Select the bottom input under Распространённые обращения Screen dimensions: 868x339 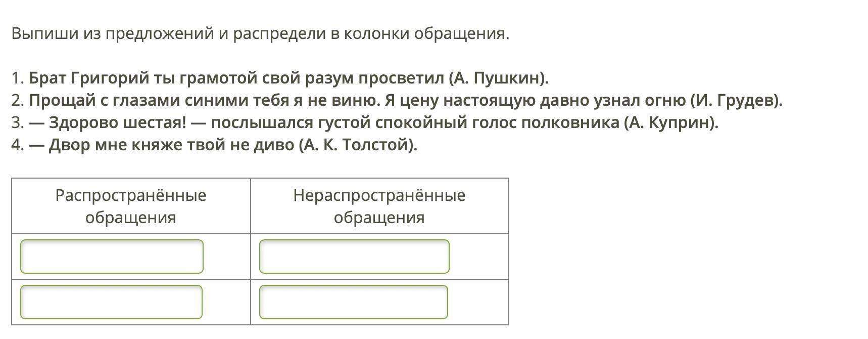pos(111,302)
